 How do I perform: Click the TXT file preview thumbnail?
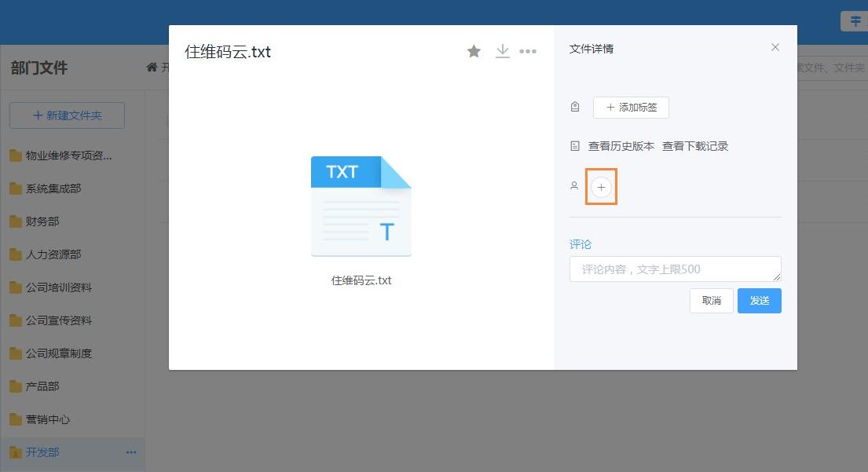click(361, 206)
